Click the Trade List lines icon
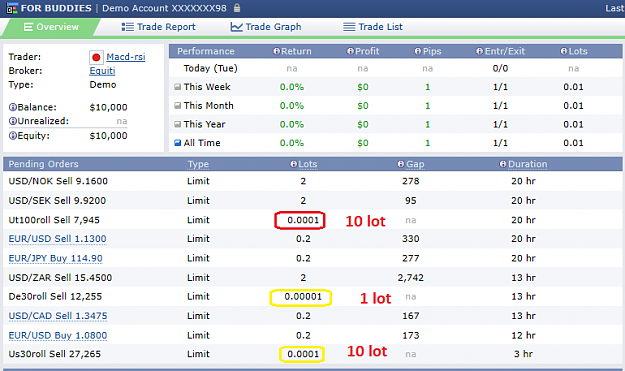The image size is (625, 371). click(349, 27)
